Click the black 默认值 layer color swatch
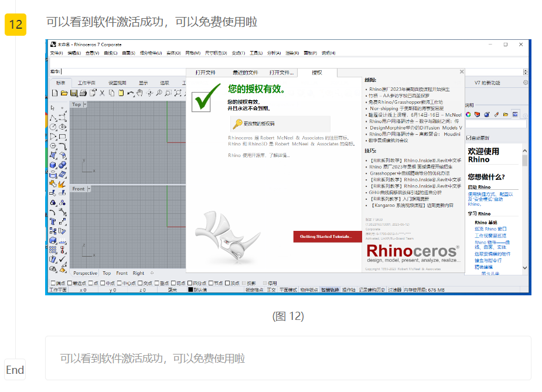Viewport: 542px width, 392px height. (190, 289)
